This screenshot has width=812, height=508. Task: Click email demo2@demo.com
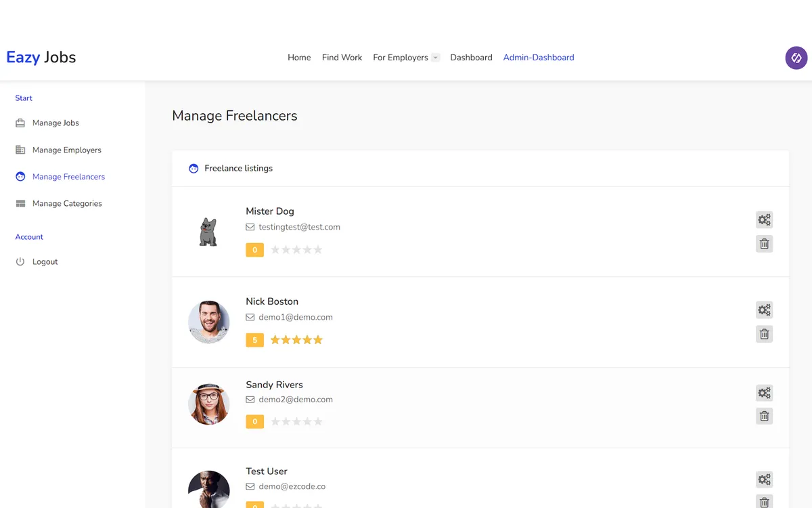click(296, 400)
